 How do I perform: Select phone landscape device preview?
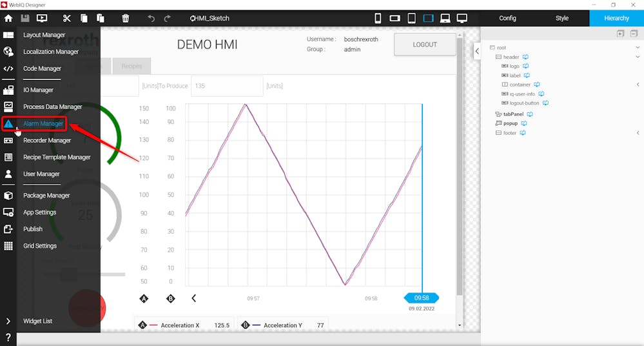click(x=395, y=18)
